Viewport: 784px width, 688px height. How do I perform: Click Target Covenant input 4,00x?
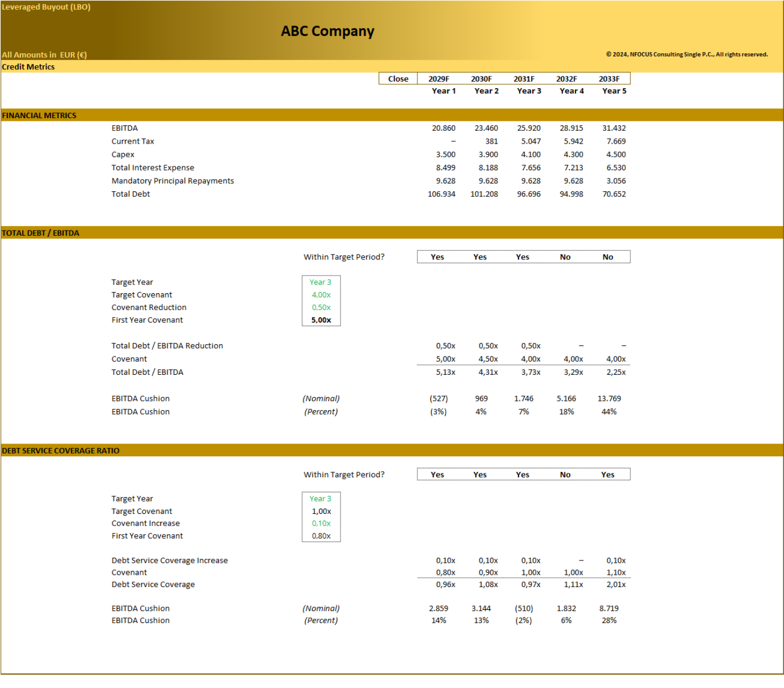pos(321,295)
